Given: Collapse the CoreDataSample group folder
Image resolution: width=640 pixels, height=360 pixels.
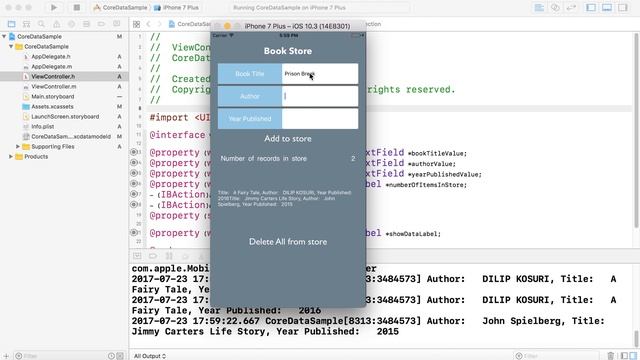Looking at the screenshot, I should click(11, 47).
